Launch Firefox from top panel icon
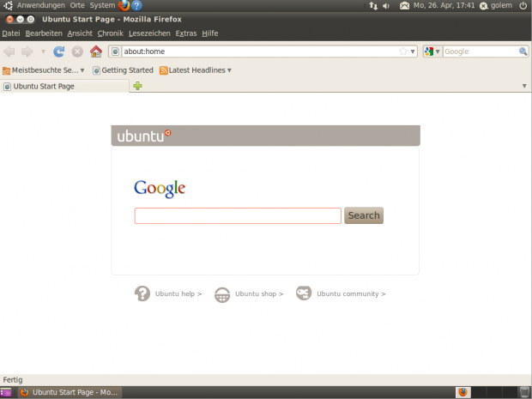The height and width of the screenshot is (399, 532). click(124, 5)
